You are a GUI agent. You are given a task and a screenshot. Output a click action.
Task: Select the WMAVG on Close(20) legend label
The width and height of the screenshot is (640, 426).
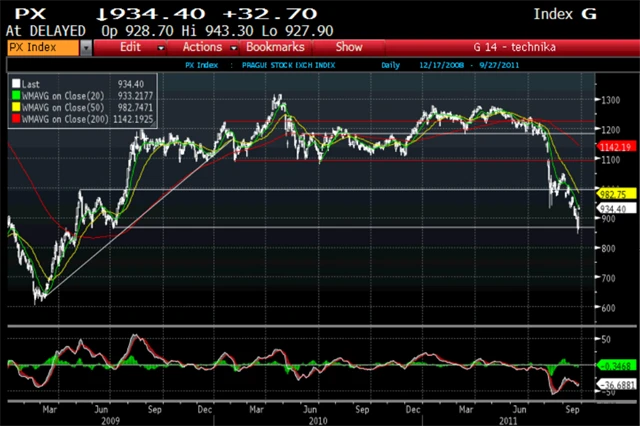pyautogui.click(x=57, y=94)
